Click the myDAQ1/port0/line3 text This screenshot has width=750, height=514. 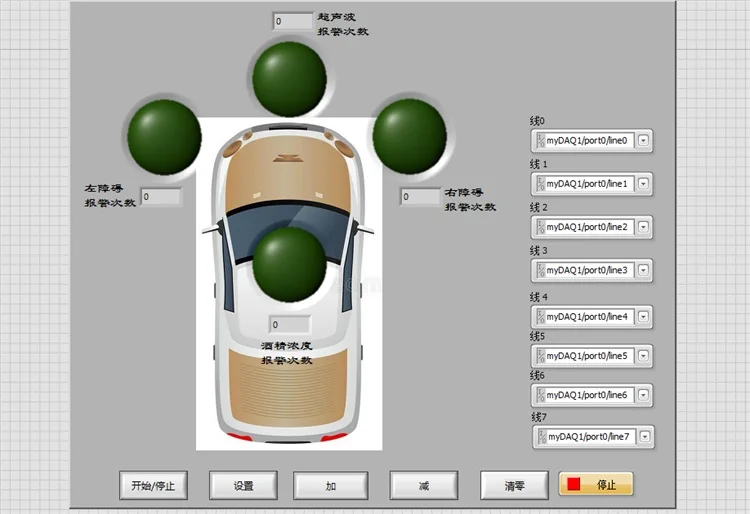[586, 270]
